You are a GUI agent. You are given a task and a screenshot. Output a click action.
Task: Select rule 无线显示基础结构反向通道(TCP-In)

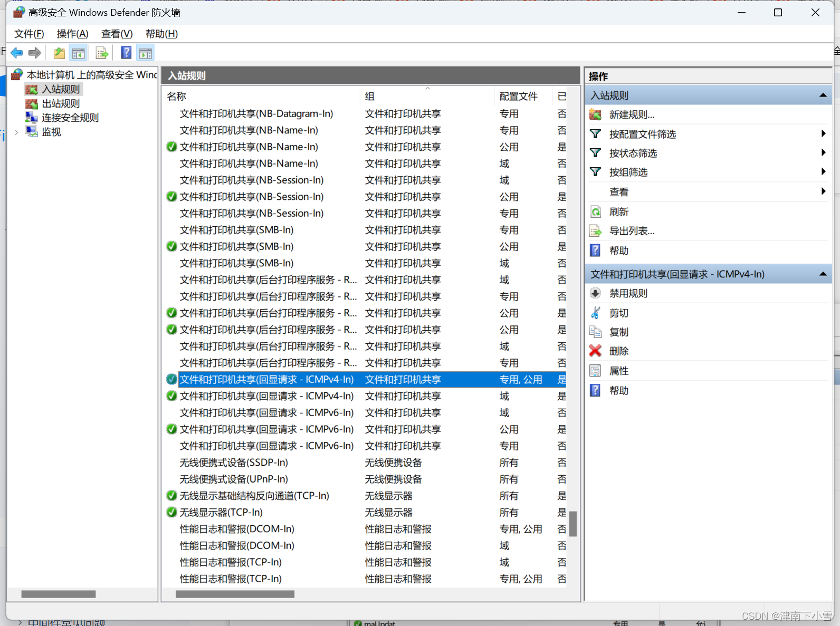[365, 496]
